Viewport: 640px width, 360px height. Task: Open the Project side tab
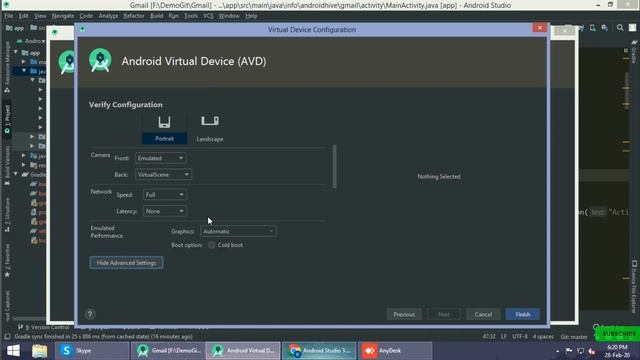[x=7, y=119]
